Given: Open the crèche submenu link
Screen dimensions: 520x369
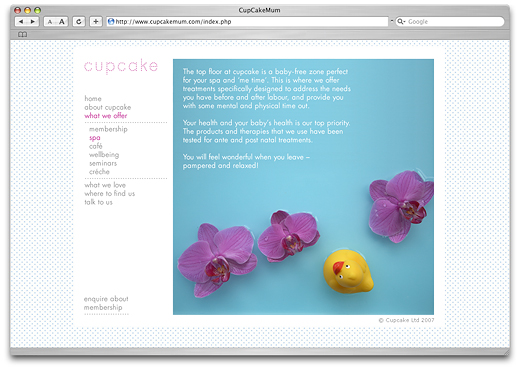Looking at the screenshot, I should [99, 172].
